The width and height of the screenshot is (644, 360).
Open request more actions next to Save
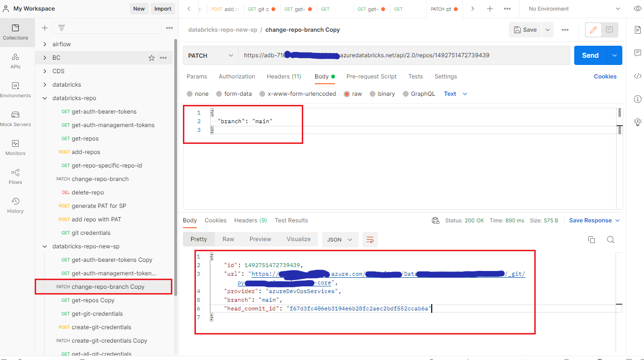click(x=565, y=30)
